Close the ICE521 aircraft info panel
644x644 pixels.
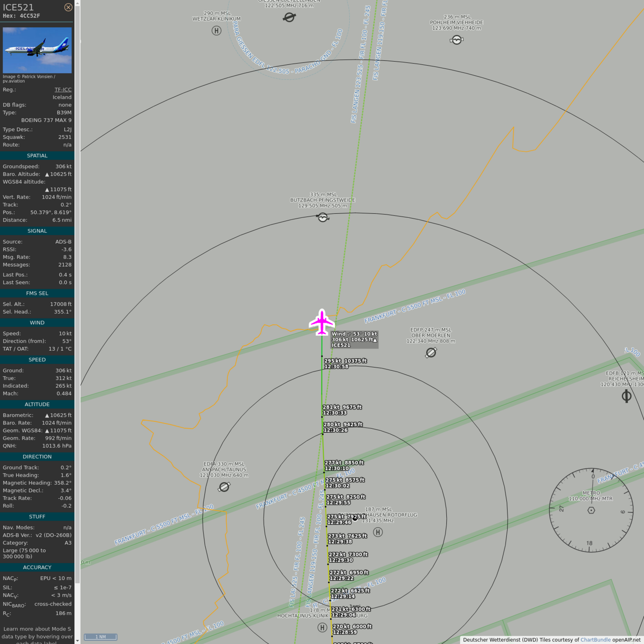pyautogui.click(x=68, y=7)
